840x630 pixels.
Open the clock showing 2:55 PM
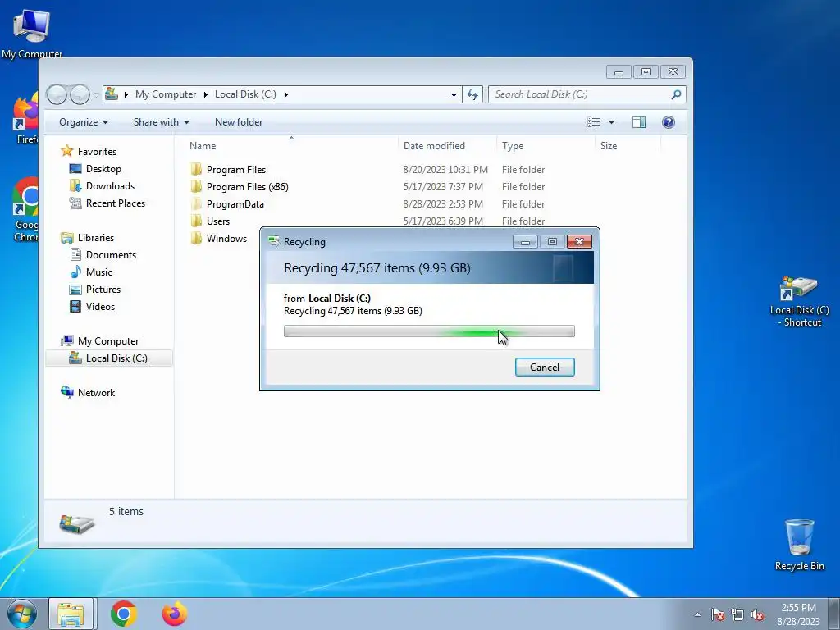coord(798,614)
